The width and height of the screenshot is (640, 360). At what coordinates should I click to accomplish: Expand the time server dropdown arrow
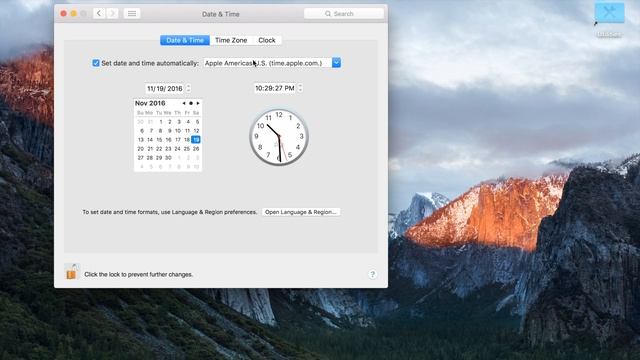pos(336,63)
